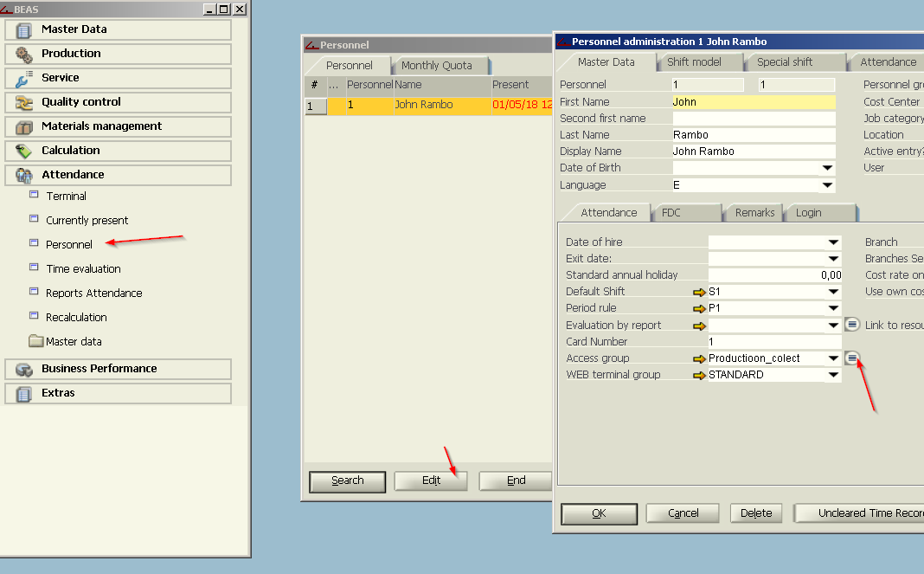
Task: Click the Service wrench icon
Action: coord(23,79)
